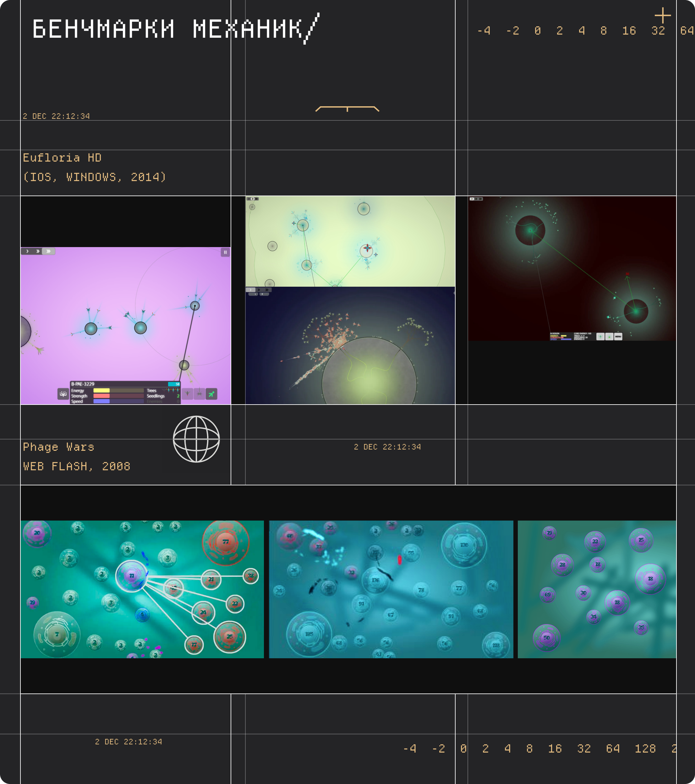Click the 2 DEC 22:12:34 timestamp right of the globe
Image resolution: width=695 pixels, height=784 pixels.
387,447
